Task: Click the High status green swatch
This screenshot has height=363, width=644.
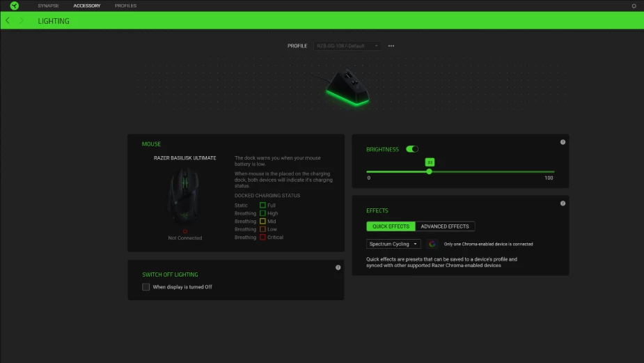Action: click(262, 213)
